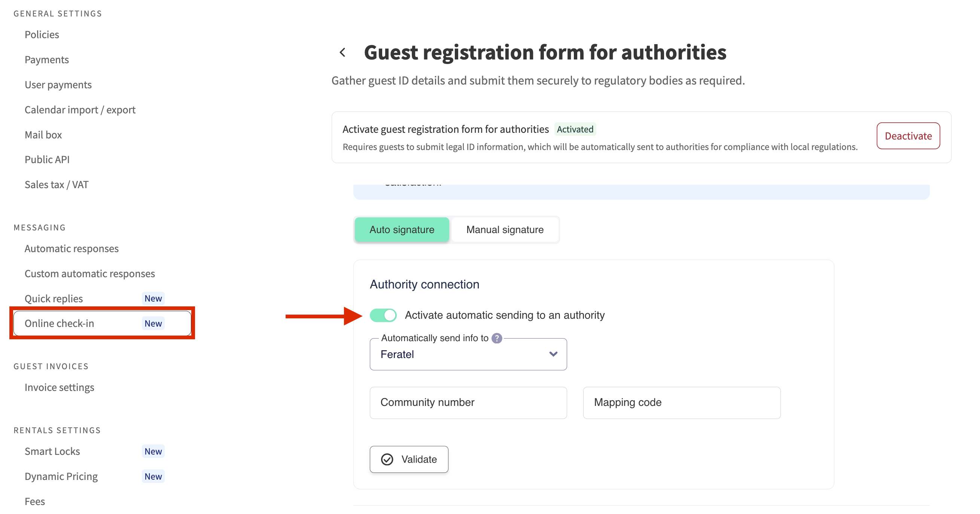980x514 pixels.
Task: Open Invoice settings
Action: click(x=60, y=388)
